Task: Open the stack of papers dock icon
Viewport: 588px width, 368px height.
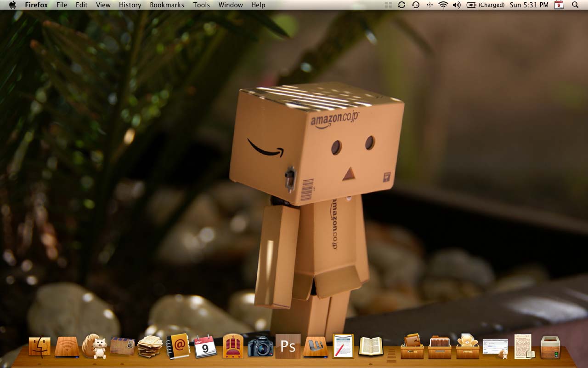Action: pyautogui.click(x=150, y=346)
